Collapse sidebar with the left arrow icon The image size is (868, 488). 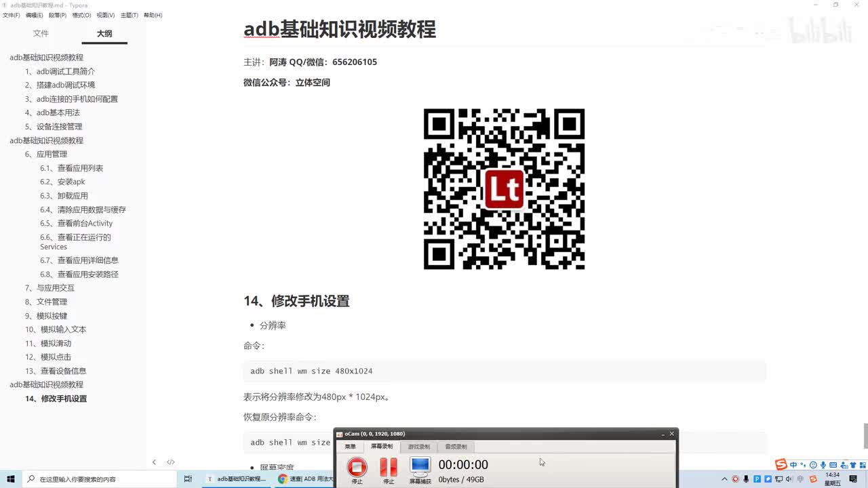(154, 462)
